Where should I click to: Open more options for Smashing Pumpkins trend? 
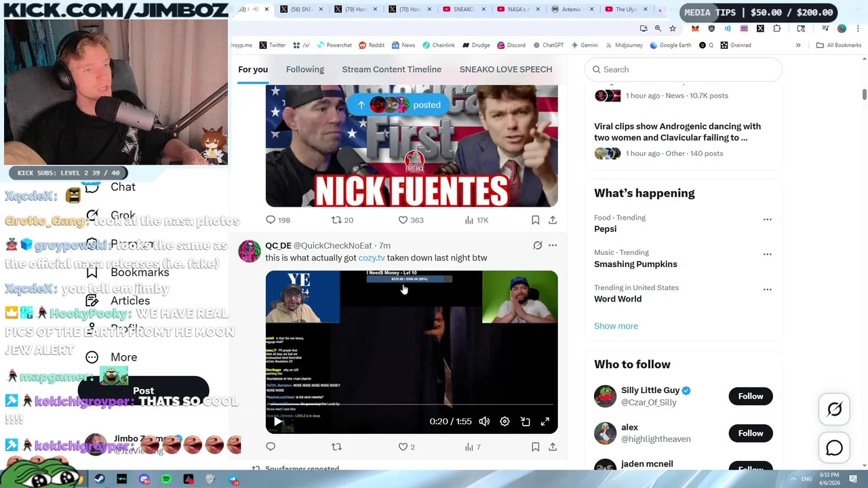(767, 254)
